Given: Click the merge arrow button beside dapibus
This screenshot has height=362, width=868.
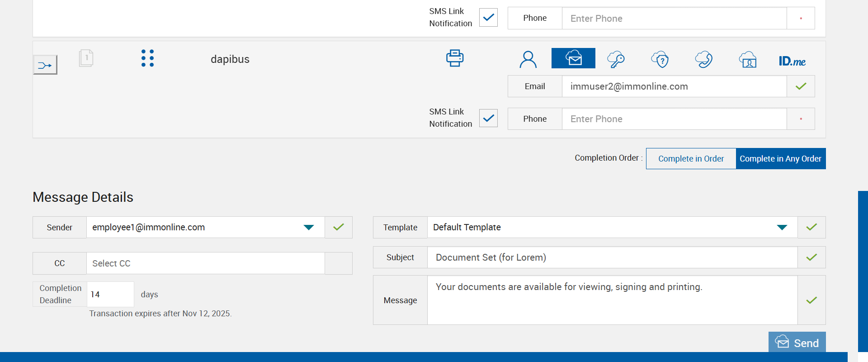Looking at the screenshot, I should tap(45, 65).
